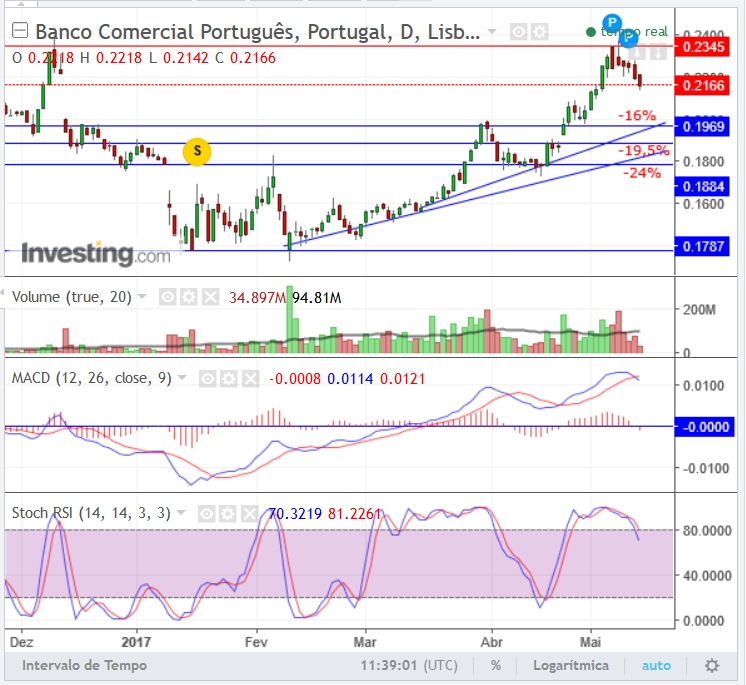
Task: Click the Stoch RSI (14, 14, 3, 3) title
Action: (91, 513)
